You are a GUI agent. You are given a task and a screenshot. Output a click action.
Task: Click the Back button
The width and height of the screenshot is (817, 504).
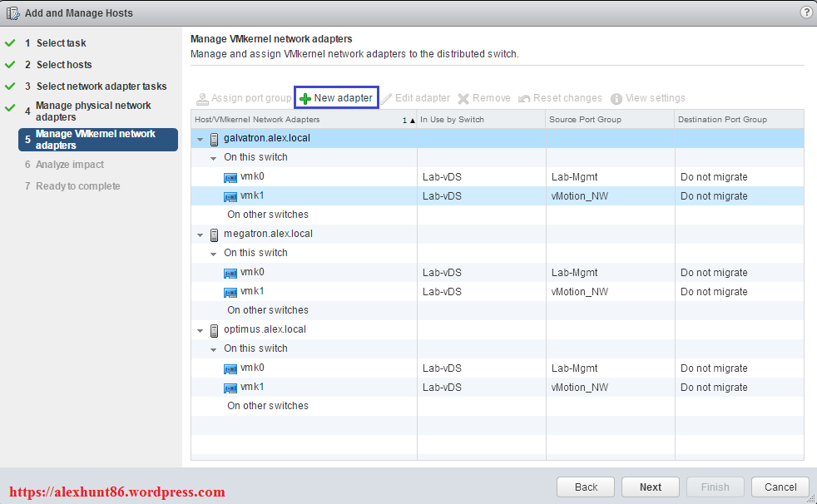point(586,487)
